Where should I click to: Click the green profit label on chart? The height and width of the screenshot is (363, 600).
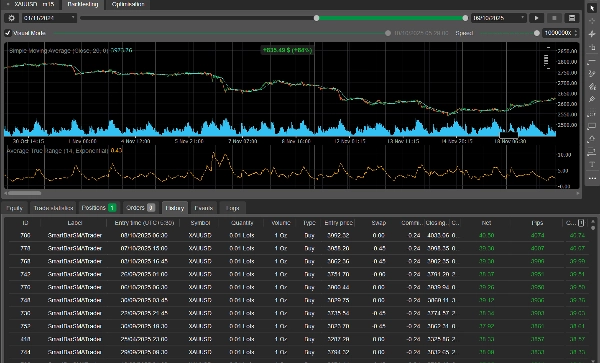287,50
